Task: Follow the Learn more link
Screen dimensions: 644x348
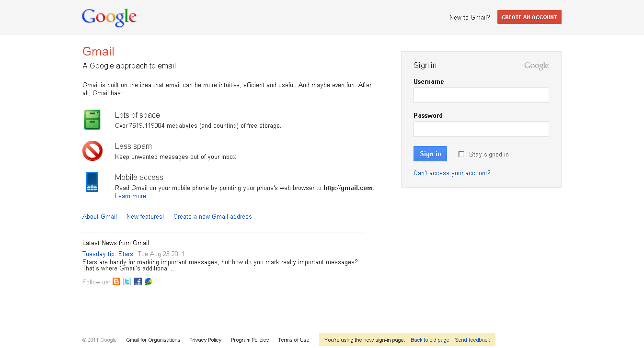Action: pyautogui.click(x=130, y=196)
